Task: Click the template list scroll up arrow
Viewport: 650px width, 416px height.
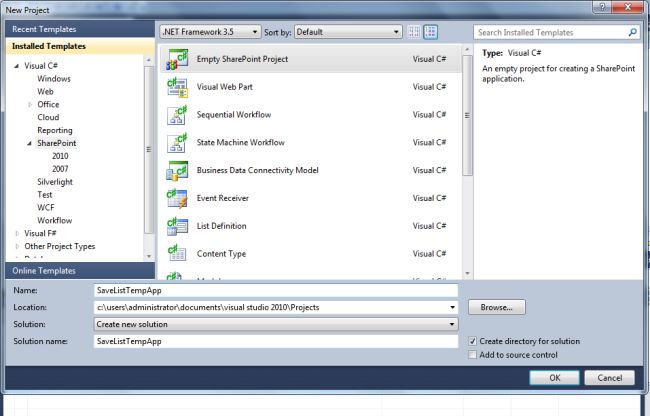Action: tap(467, 50)
